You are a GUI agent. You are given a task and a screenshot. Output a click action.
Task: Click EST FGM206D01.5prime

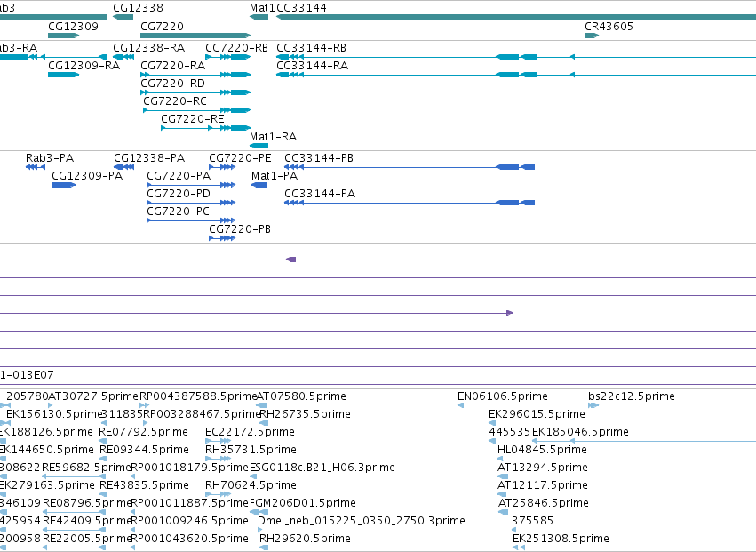(303, 503)
